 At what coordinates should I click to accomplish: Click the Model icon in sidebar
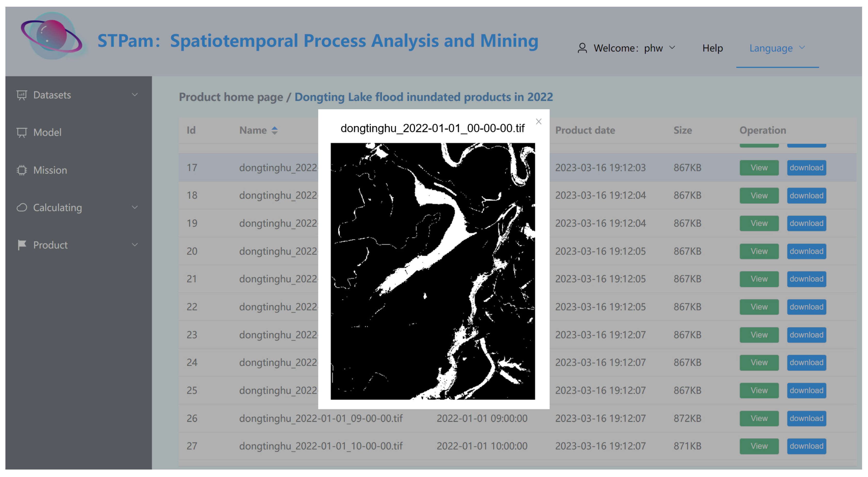22,132
